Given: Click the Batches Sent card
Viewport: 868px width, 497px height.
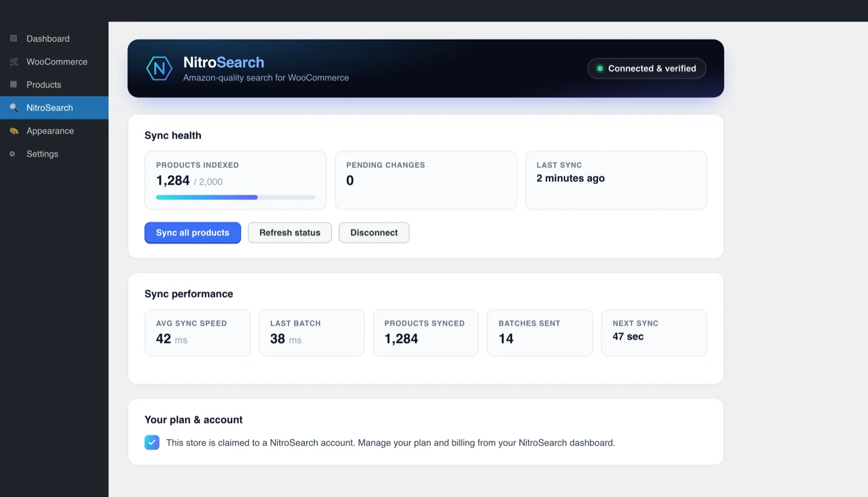Looking at the screenshot, I should tap(540, 333).
